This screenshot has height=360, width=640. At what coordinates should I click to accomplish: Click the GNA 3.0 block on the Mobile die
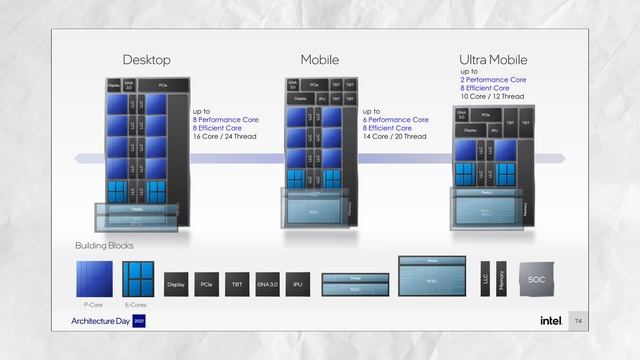coord(293,85)
